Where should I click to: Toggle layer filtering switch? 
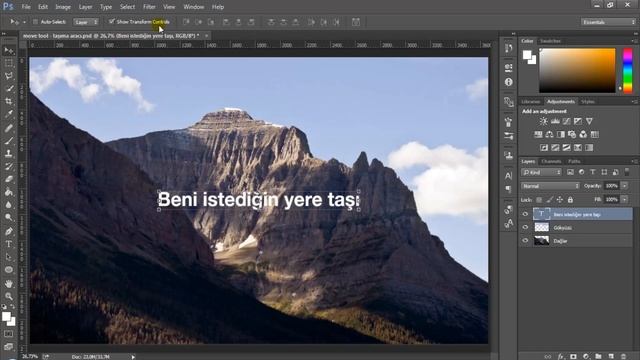point(627,172)
